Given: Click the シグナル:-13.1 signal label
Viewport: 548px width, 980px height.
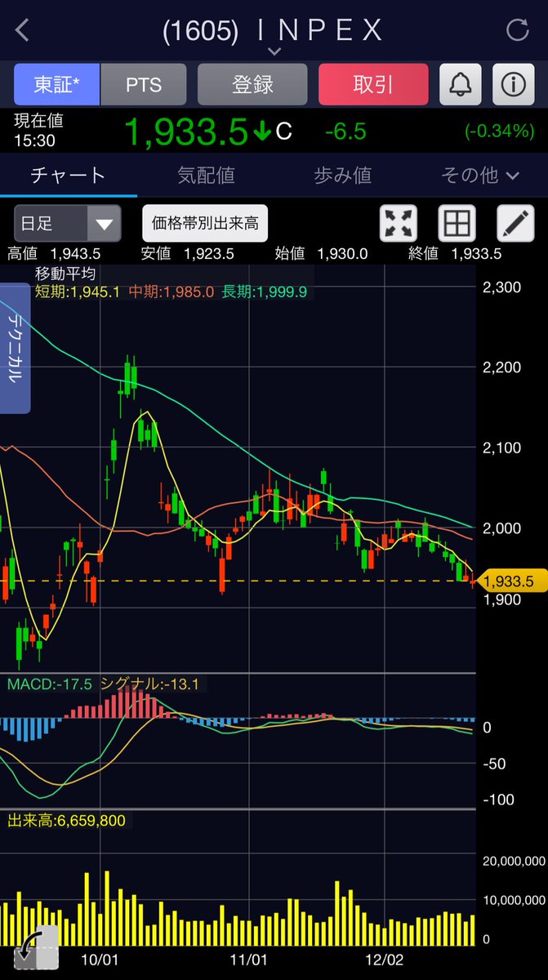Looking at the screenshot, I should pos(149,684).
